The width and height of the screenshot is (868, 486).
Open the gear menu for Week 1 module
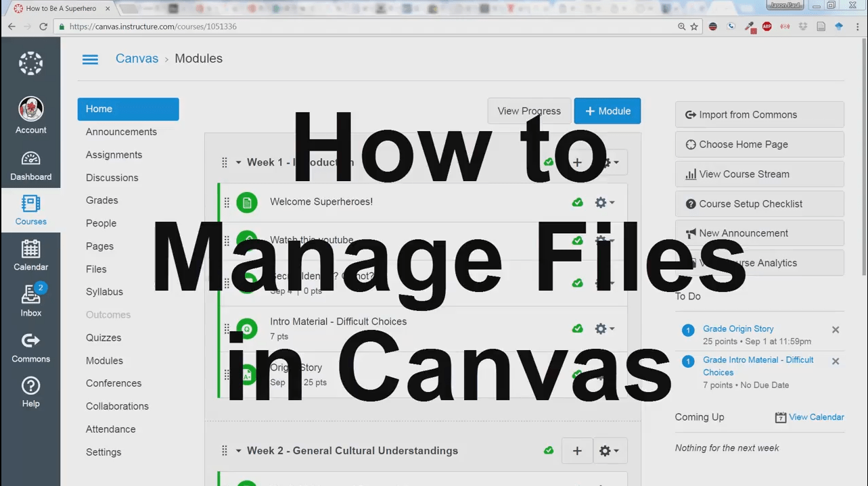pos(608,162)
